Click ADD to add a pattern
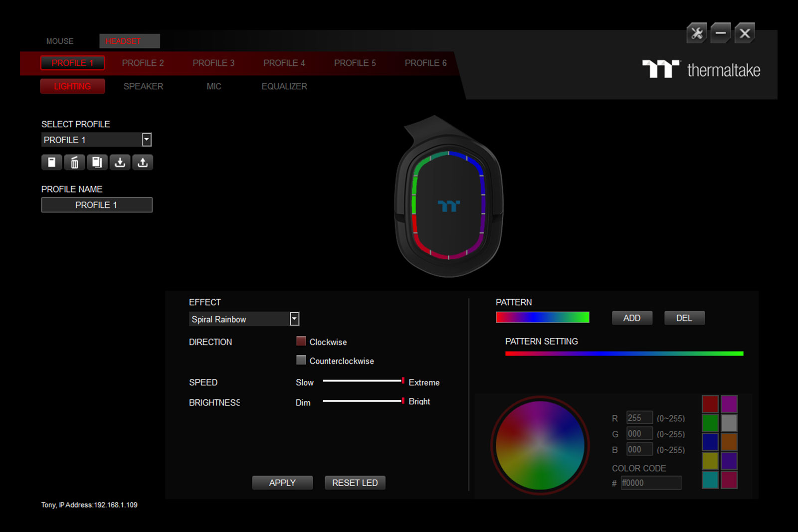The width and height of the screenshot is (798, 532). 632,318
